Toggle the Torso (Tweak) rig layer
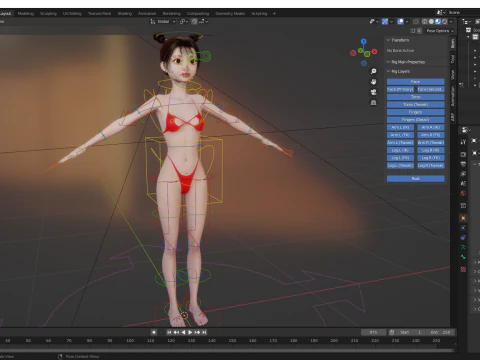 pos(415,104)
